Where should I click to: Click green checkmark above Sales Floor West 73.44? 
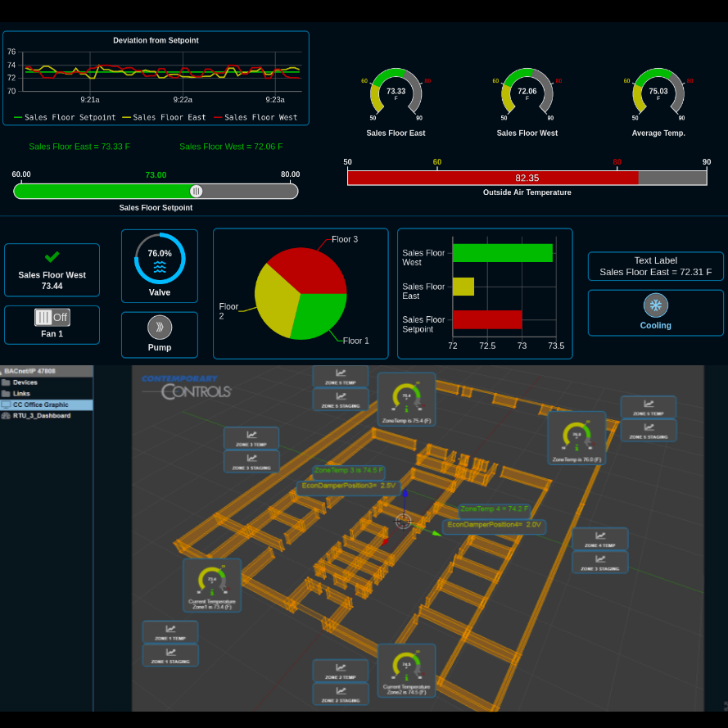point(52,257)
